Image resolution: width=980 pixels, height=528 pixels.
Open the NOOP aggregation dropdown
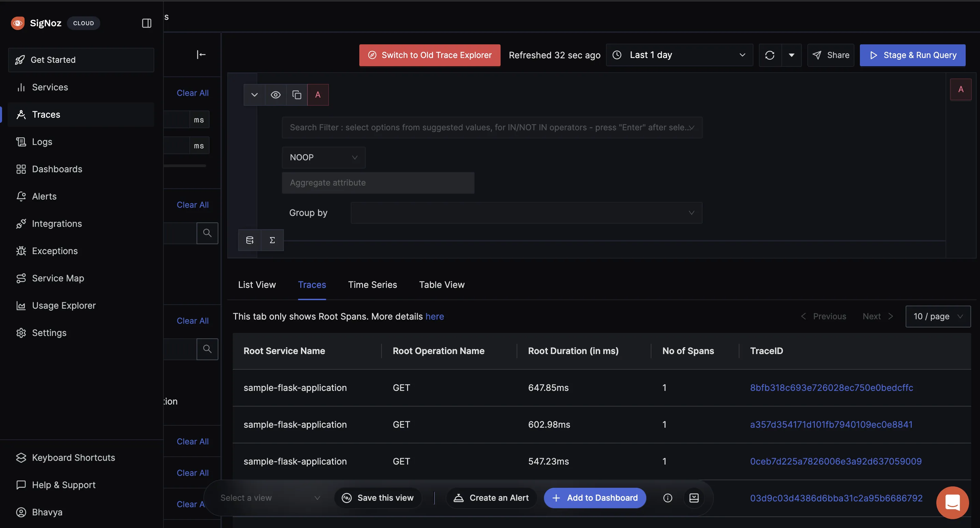coord(323,158)
